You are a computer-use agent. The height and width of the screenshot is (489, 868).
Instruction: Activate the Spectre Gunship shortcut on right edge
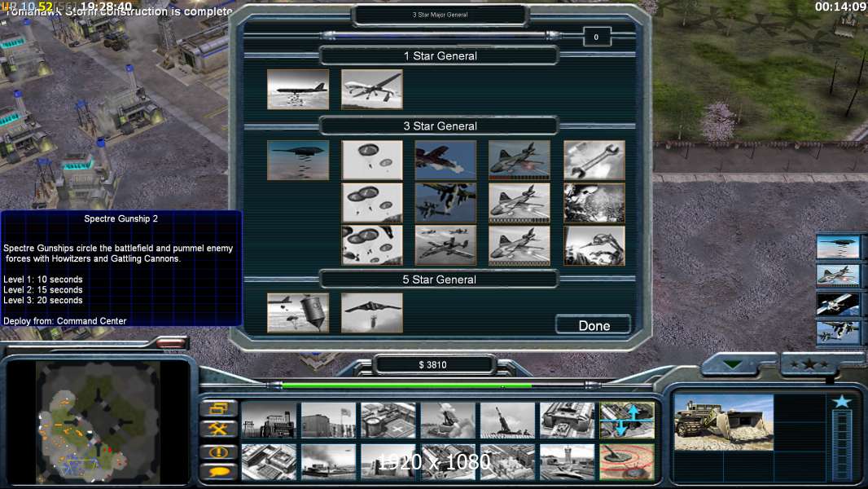(x=838, y=275)
